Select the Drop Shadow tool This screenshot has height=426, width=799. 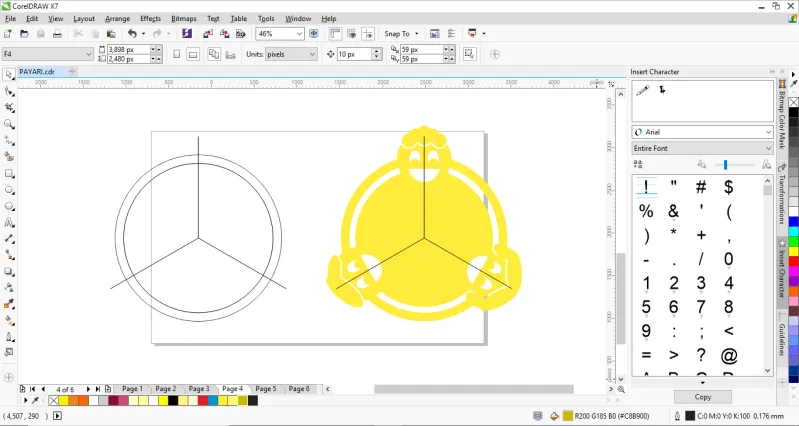(x=9, y=271)
